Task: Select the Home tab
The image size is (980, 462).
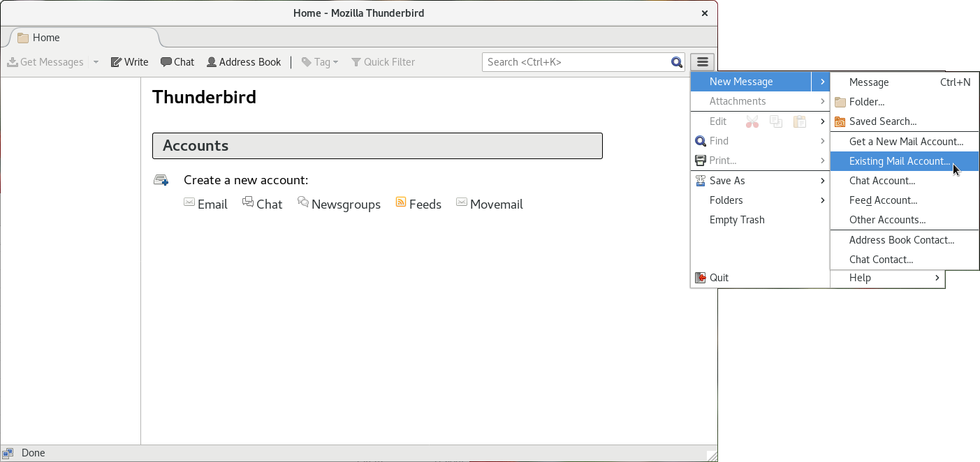Action: [x=46, y=38]
